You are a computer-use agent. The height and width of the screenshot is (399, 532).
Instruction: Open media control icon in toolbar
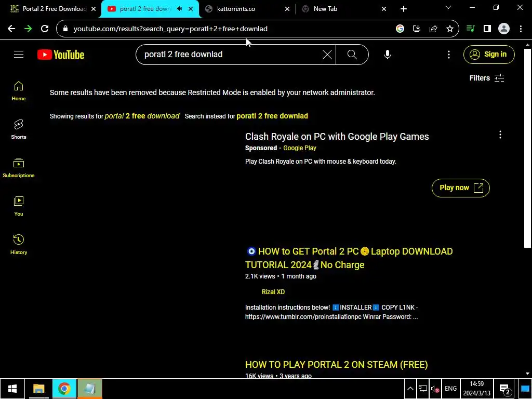point(470,29)
